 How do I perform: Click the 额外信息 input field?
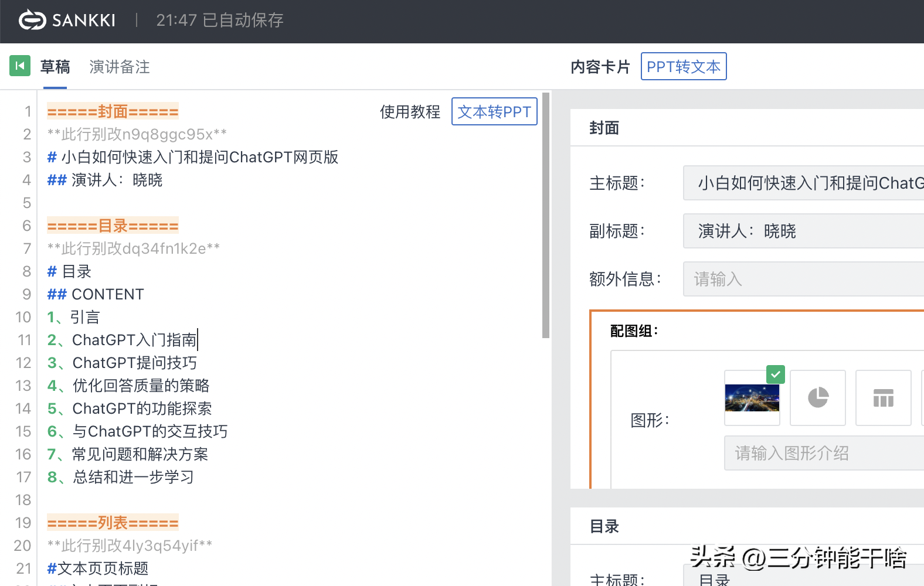pyautogui.click(x=803, y=279)
